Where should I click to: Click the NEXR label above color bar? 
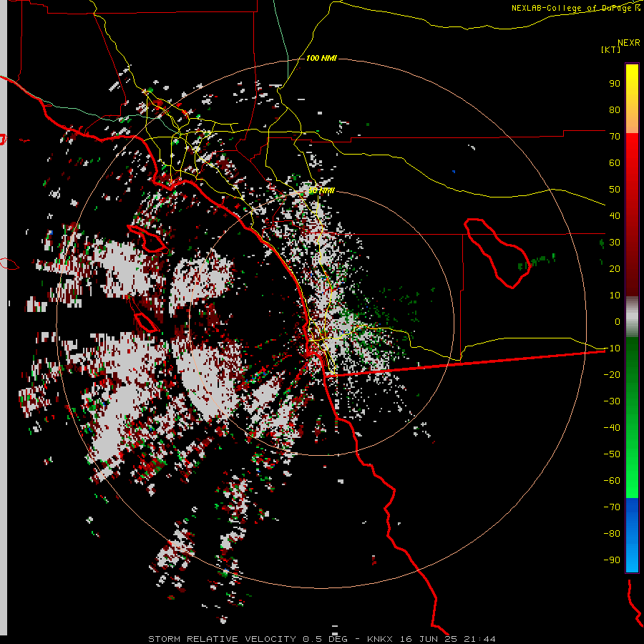click(x=629, y=43)
